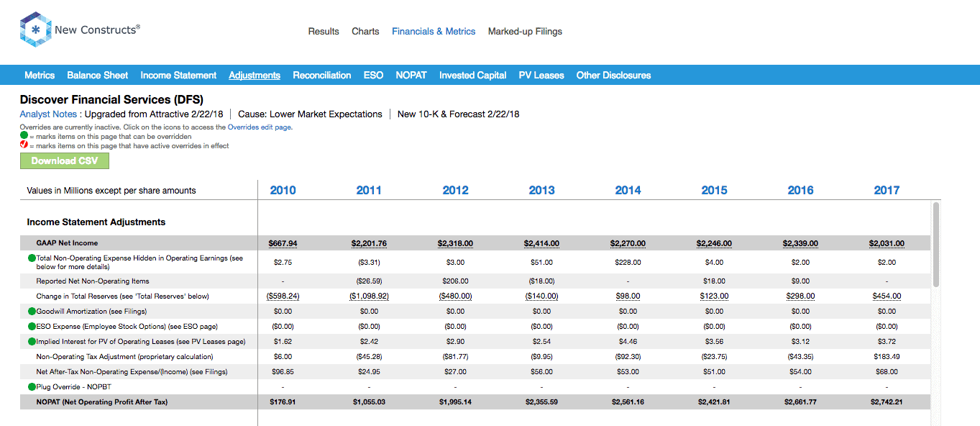The height and width of the screenshot is (426, 980).
Task: Click the Download CSV button
Action: 65,160
